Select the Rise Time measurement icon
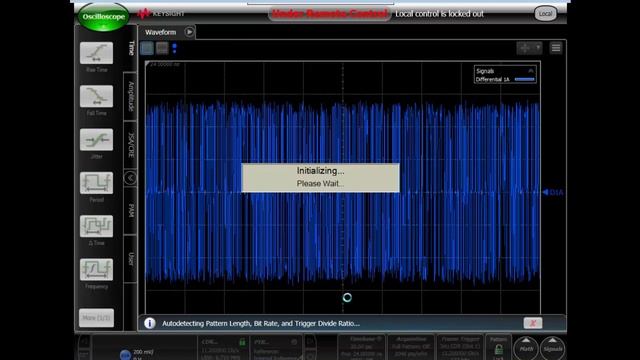 [x=96, y=53]
